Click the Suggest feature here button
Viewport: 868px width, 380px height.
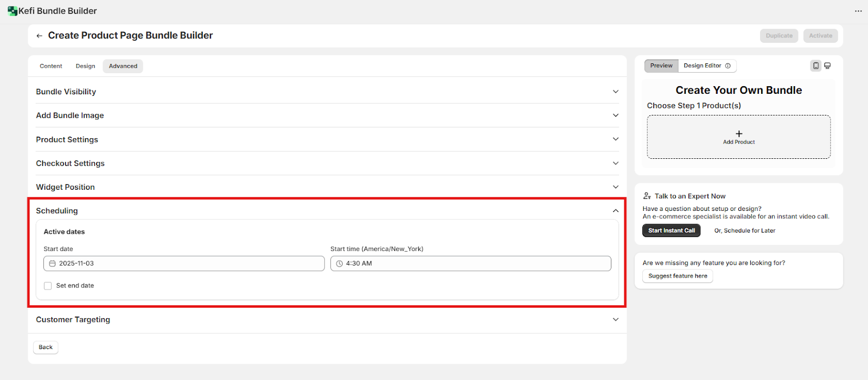coord(678,276)
